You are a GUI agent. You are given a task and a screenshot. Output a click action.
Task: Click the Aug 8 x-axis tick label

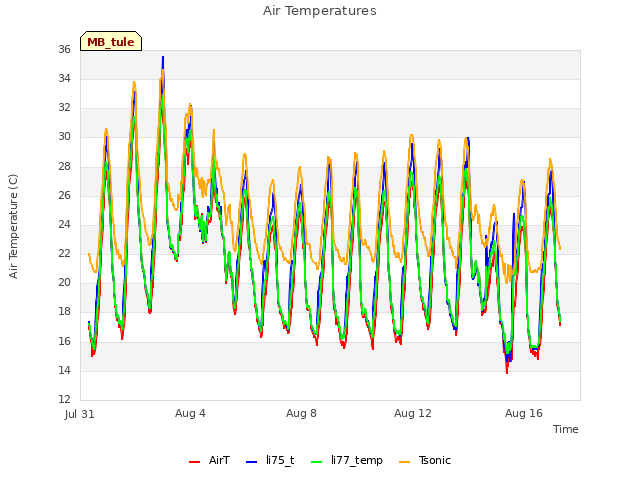301,413
